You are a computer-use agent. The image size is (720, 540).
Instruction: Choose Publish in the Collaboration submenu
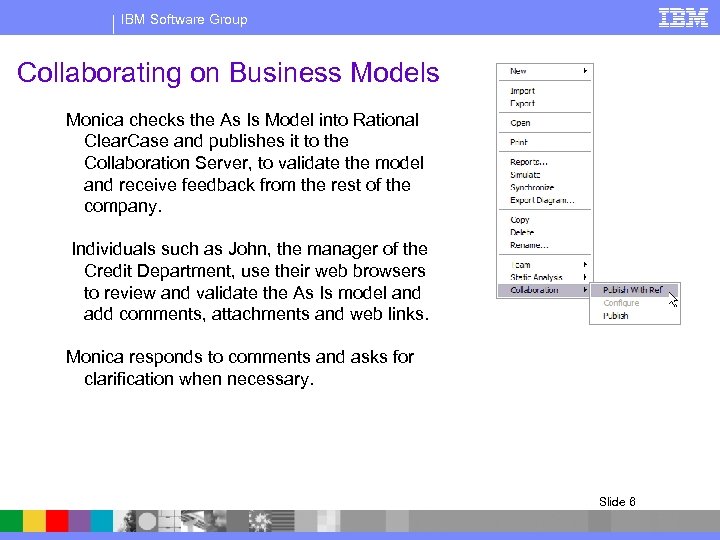pos(635,315)
